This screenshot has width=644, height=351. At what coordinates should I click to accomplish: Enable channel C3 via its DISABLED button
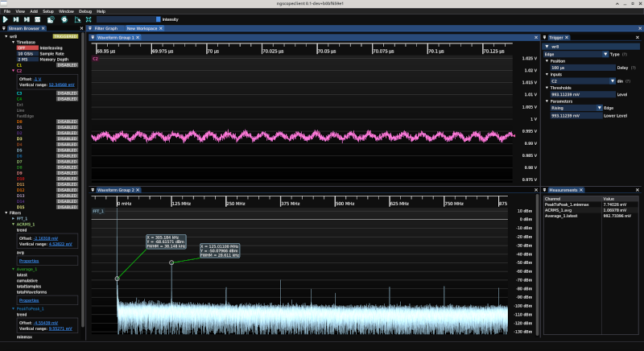[x=67, y=93]
